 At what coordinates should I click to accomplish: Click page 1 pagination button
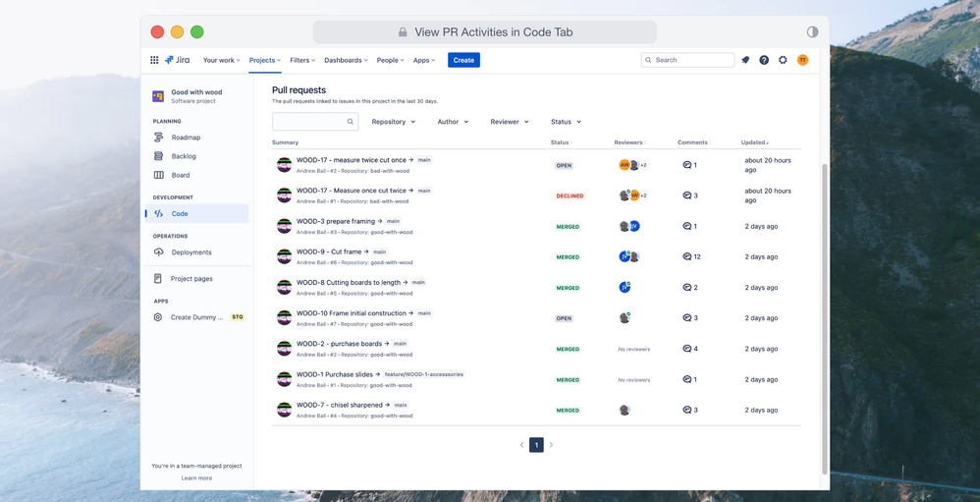pos(536,445)
